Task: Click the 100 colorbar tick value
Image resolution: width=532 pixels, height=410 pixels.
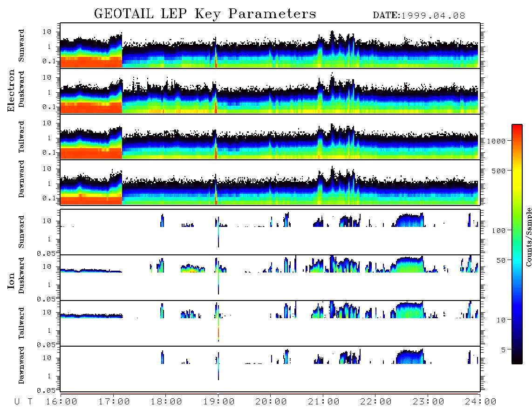Action: tap(499, 231)
